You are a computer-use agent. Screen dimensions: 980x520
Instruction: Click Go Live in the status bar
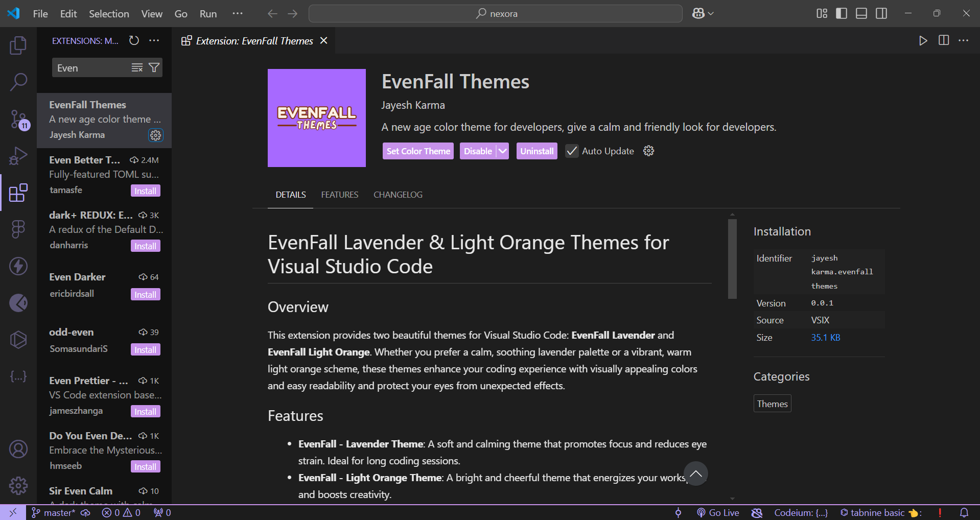[x=718, y=512]
